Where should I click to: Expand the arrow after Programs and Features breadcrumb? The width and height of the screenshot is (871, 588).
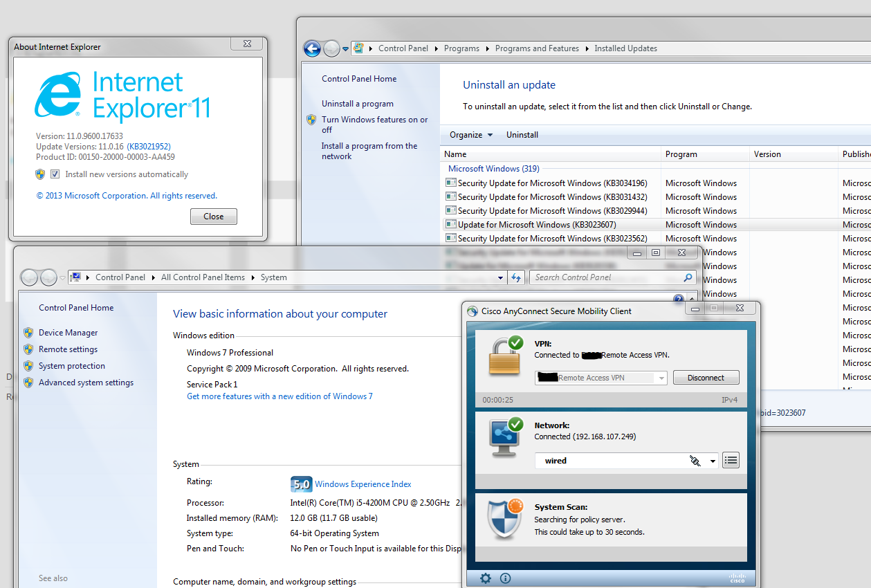(587, 48)
